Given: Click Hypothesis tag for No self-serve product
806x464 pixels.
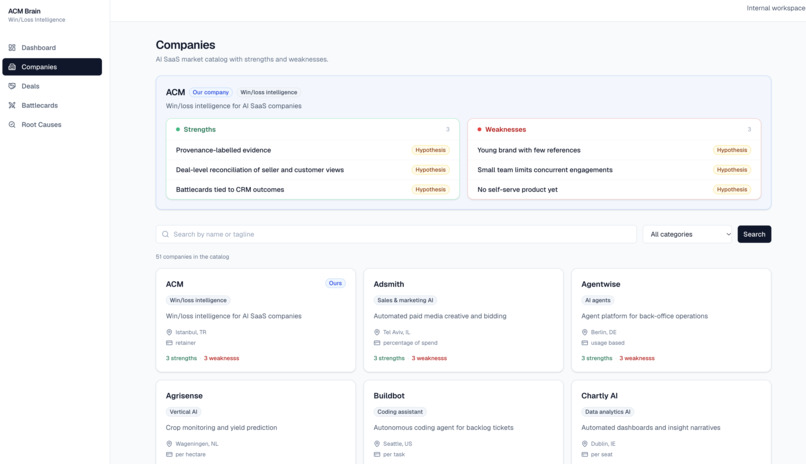Looking at the screenshot, I should click(732, 190).
